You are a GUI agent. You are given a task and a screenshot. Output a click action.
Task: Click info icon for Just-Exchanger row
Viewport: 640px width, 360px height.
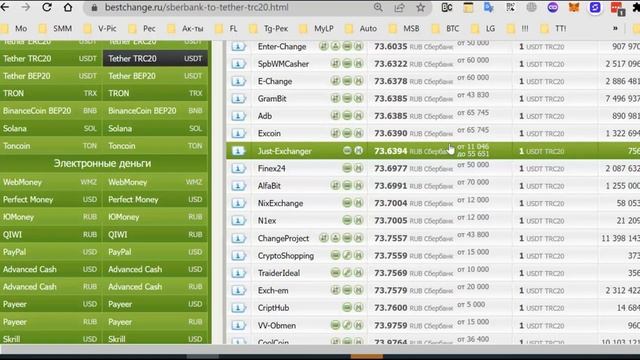238,151
